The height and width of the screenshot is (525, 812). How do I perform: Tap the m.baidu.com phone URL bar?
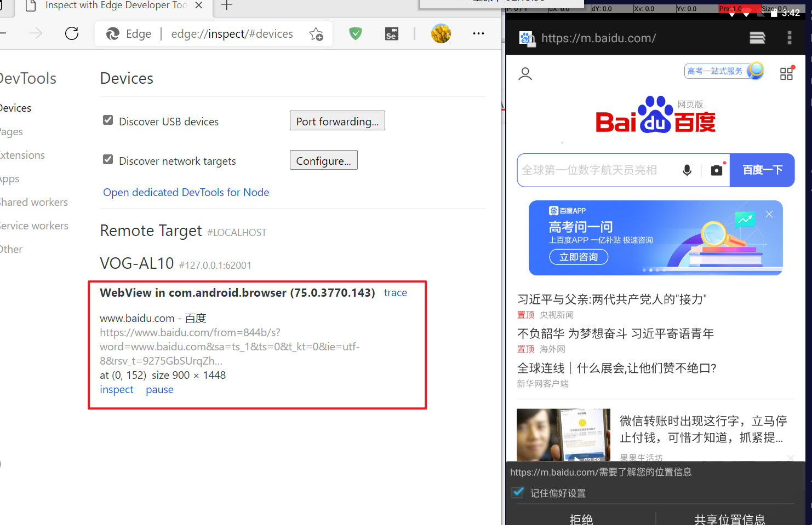click(x=598, y=38)
